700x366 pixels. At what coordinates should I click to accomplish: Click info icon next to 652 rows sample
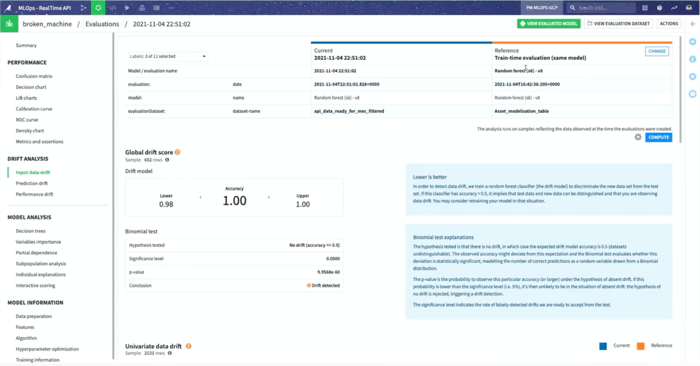167,160
